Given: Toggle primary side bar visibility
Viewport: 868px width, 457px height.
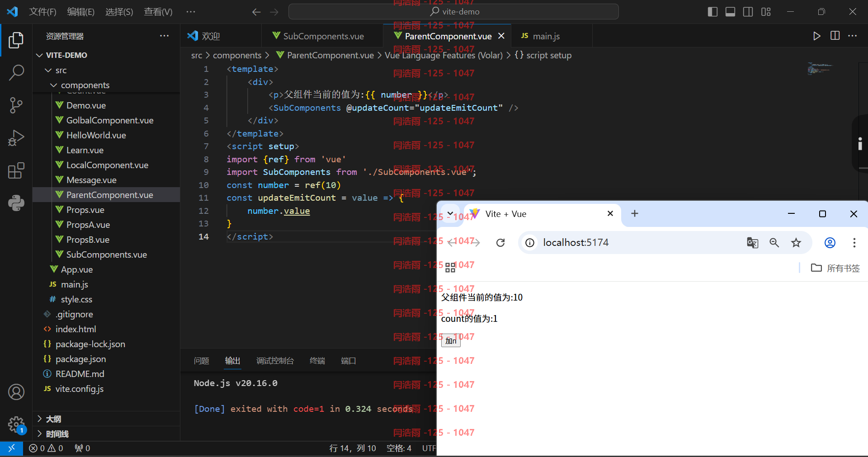Looking at the screenshot, I should coord(712,12).
